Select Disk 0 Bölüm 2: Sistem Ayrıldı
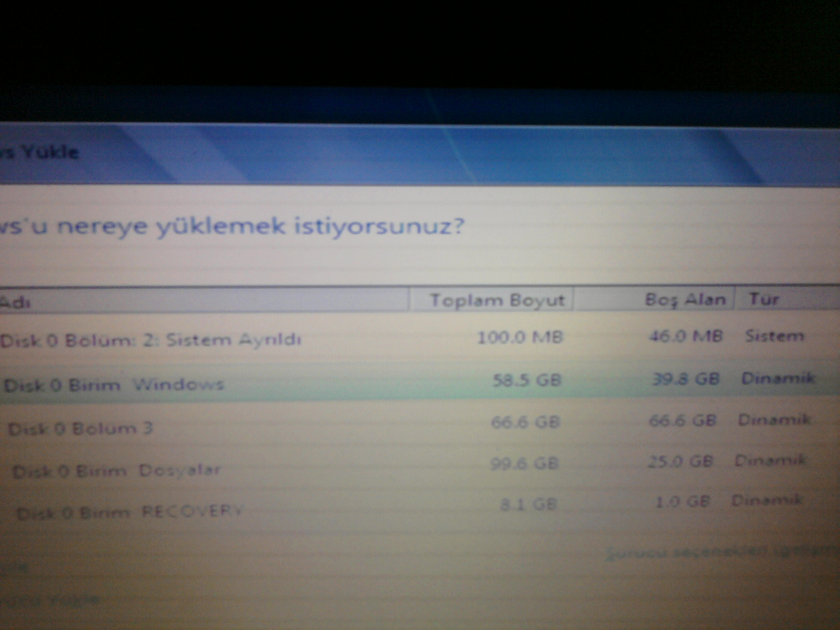 [151, 340]
